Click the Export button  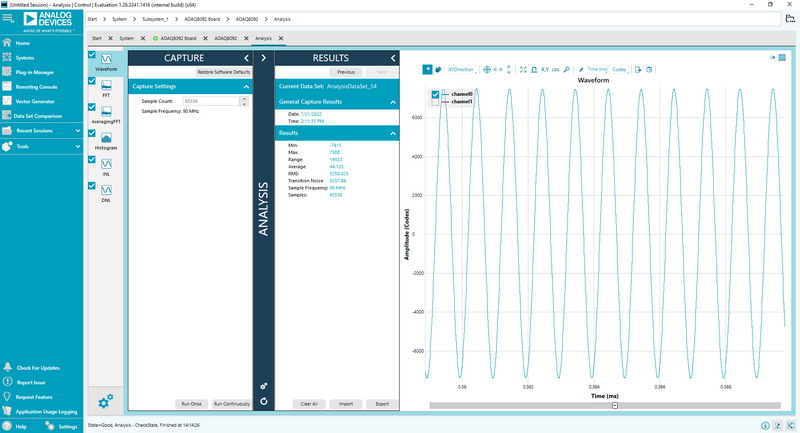pos(381,404)
